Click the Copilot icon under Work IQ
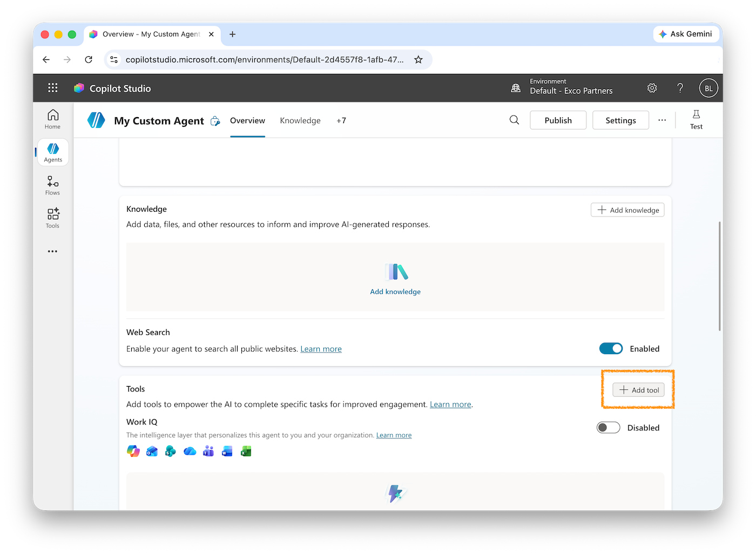Screen dimensions: 756x554 point(133,451)
